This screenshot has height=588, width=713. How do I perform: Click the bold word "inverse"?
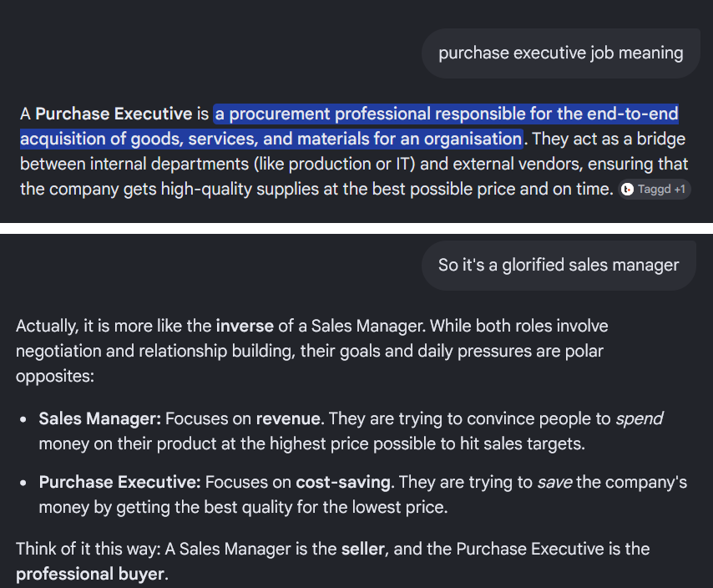pos(245,326)
